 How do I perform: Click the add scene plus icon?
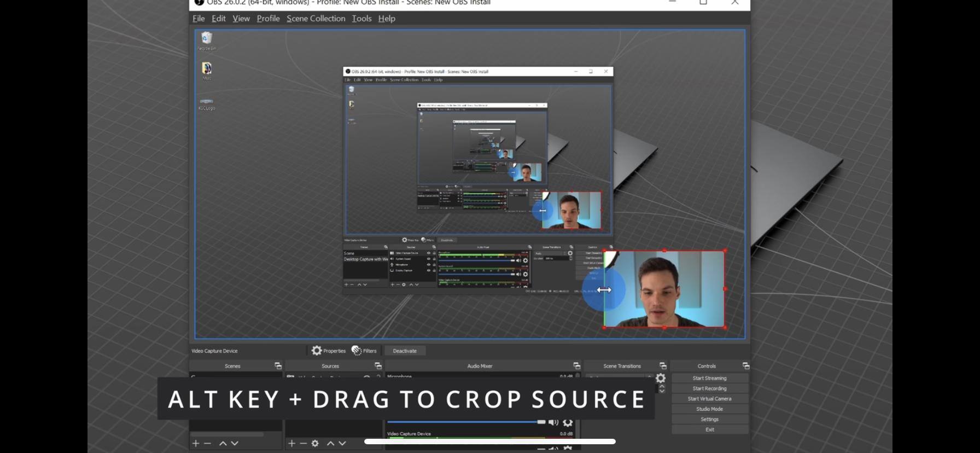pos(196,443)
